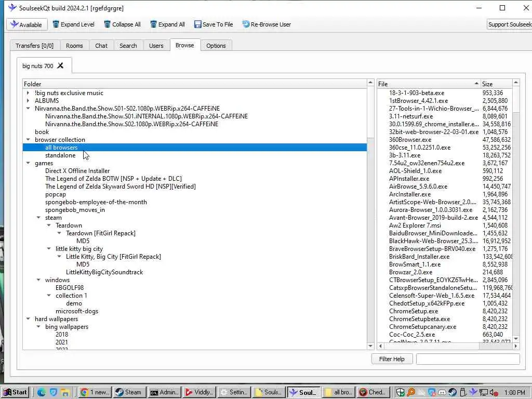Open Admin command prompt taskbar button

click(x=164, y=393)
